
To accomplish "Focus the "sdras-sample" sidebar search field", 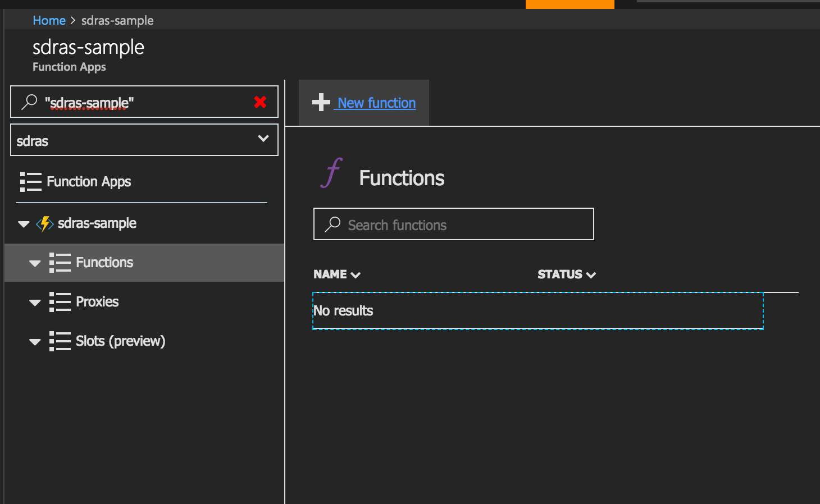I will point(144,102).
